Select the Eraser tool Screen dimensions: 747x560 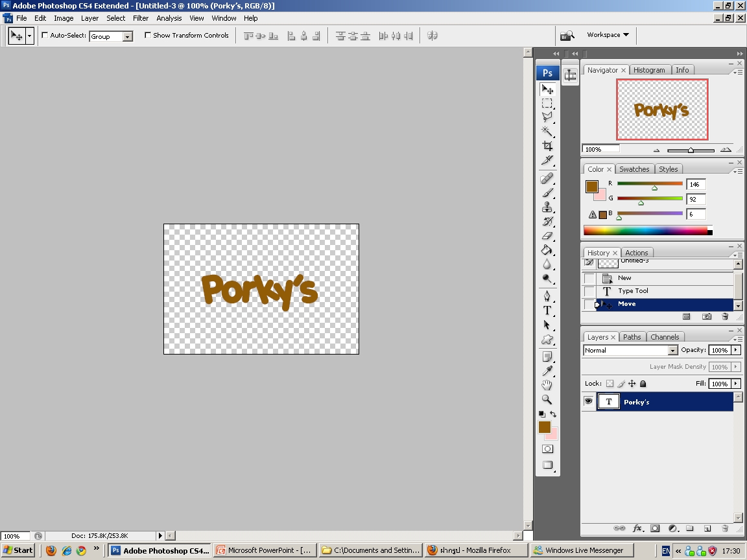coord(547,236)
